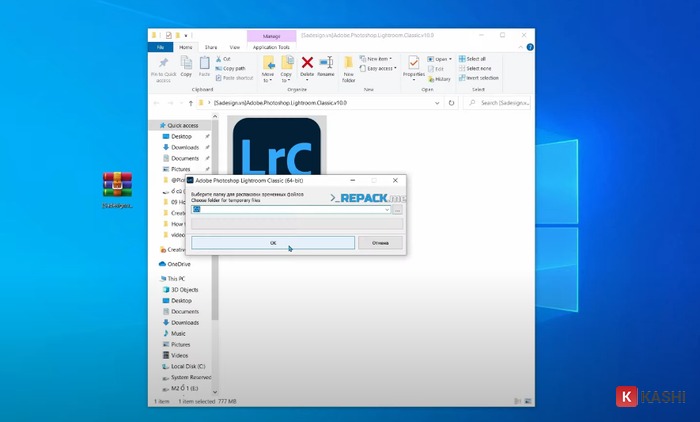Click the Up arrow navigation icon
The height and width of the screenshot is (422, 700).
point(189,102)
